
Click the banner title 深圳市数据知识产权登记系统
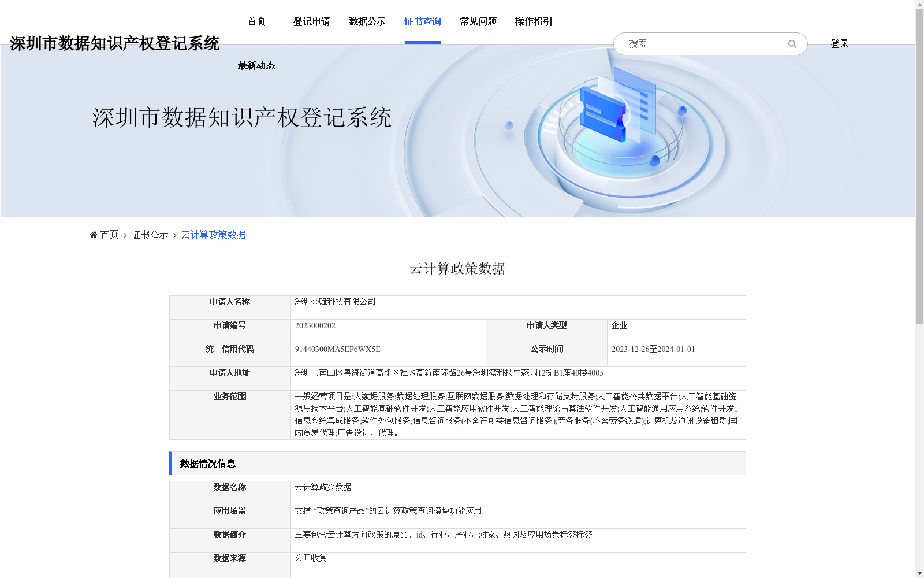(242, 117)
